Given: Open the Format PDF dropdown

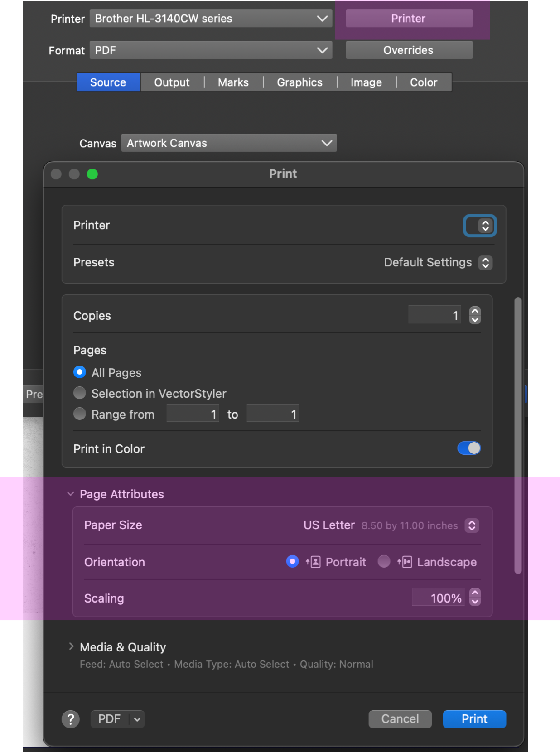Looking at the screenshot, I should pyautogui.click(x=211, y=50).
